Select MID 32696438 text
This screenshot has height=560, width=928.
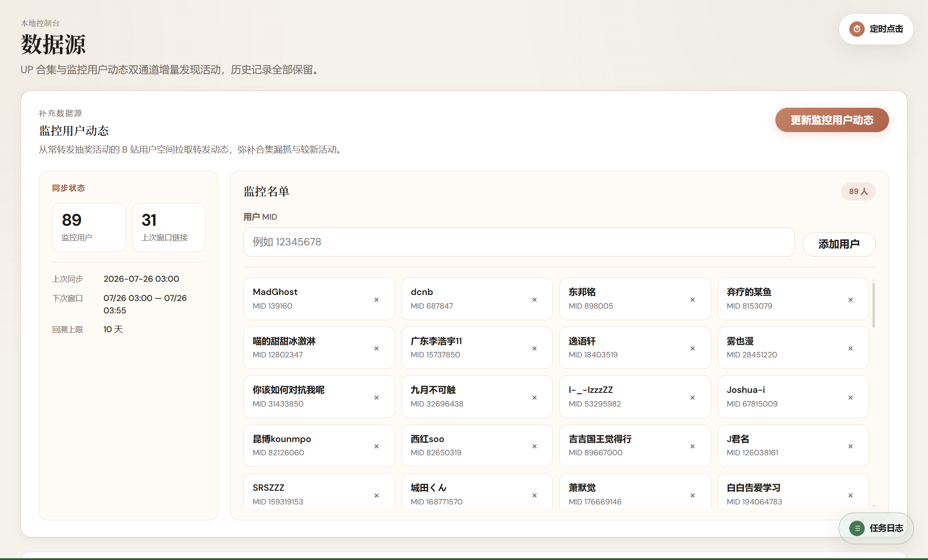click(x=437, y=404)
